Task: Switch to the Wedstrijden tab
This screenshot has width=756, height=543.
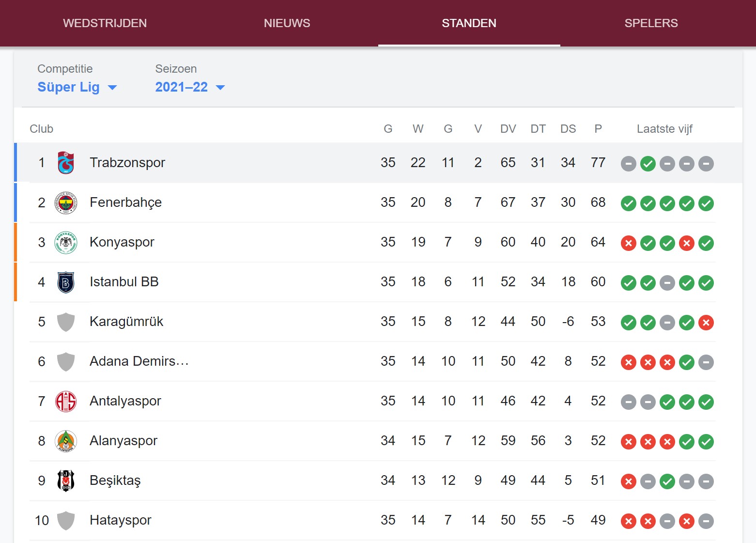Action: coord(105,23)
